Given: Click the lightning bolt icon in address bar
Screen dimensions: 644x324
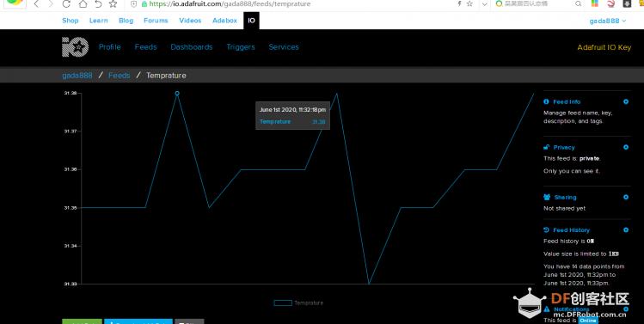Looking at the screenshot, I should pyautogui.click(x=460, y=3).
